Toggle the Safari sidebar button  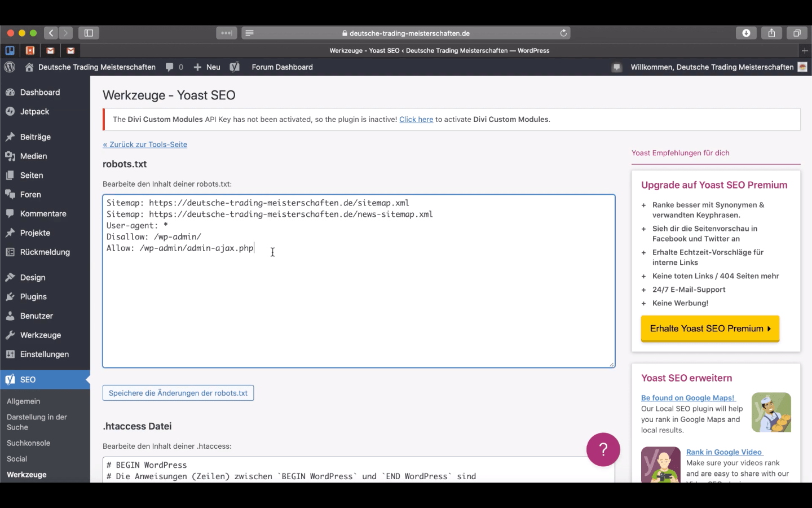click(89, 33)
